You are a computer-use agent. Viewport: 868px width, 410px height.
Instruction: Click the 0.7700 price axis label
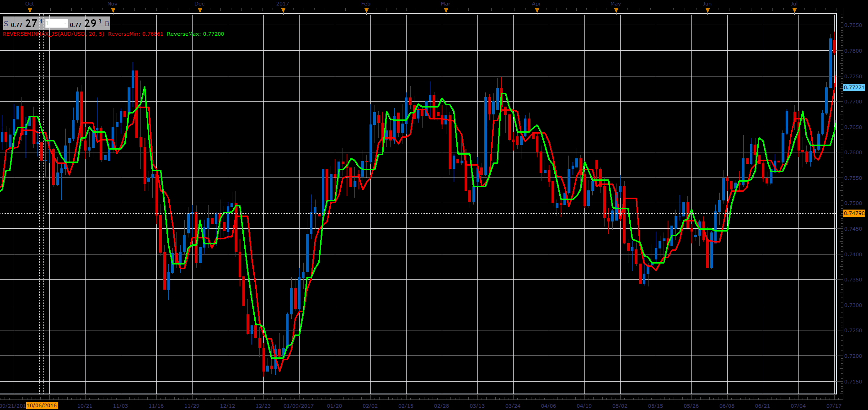click(853, 102)
